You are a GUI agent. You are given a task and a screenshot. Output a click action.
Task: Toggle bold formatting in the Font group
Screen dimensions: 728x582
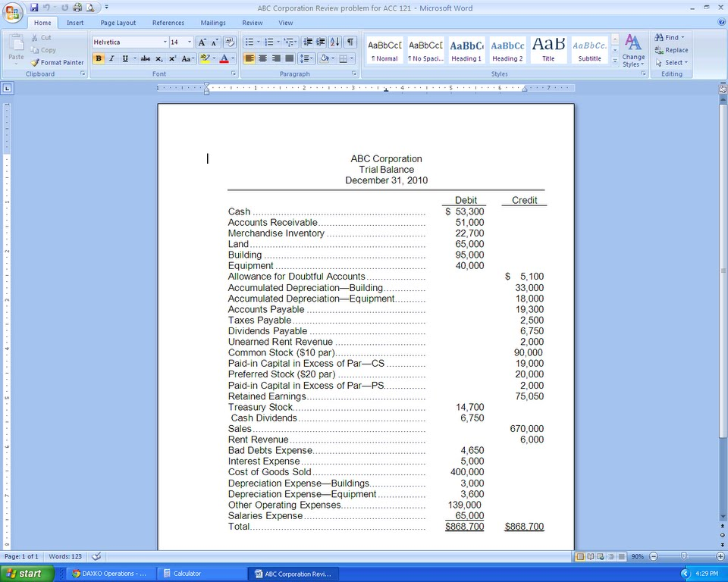[x=99, y=58]
